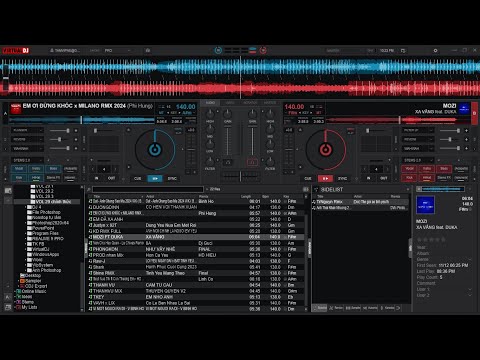Sync deck A using its SYNC button
Viewport: 480px width, 360px height.
click(172, 178)
